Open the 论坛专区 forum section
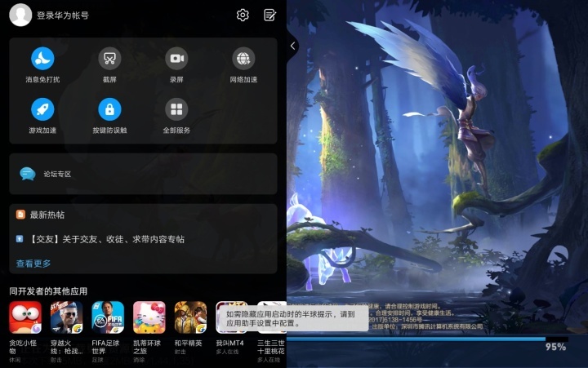Screen dimensions: 588x368 (x=143, y=174)
